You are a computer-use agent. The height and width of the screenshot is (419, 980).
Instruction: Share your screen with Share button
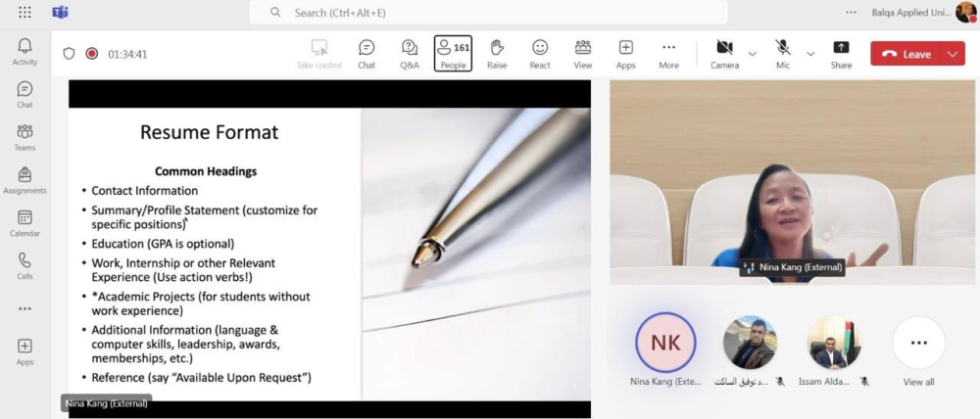pyautogui.click(x=841, y=53)
